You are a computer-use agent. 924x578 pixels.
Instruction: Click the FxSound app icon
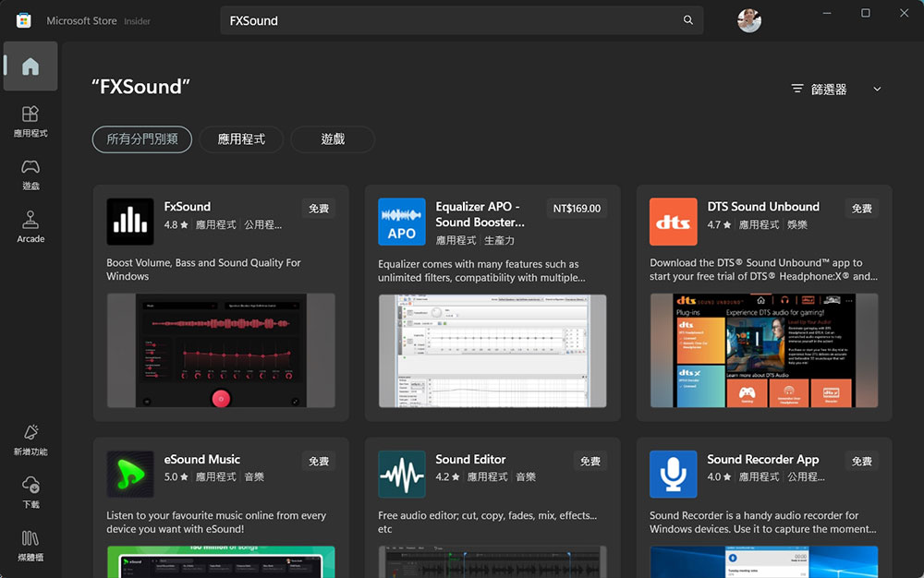(x=130, y=222)
